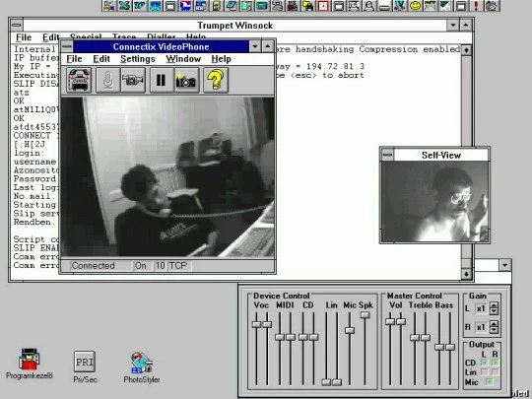Open help via the yellow question mark icon
The width and height of the screenshot is (532, 399).
point(216,80)
